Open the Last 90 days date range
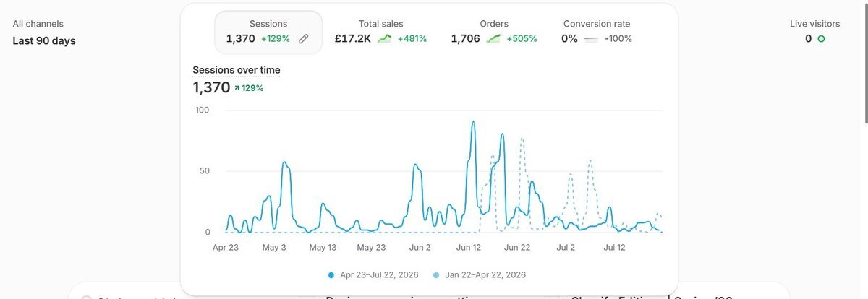 [44, 41]
